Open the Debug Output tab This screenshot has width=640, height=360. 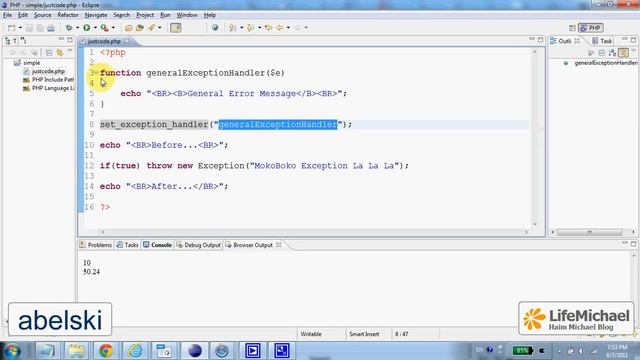tap(198, 245)
